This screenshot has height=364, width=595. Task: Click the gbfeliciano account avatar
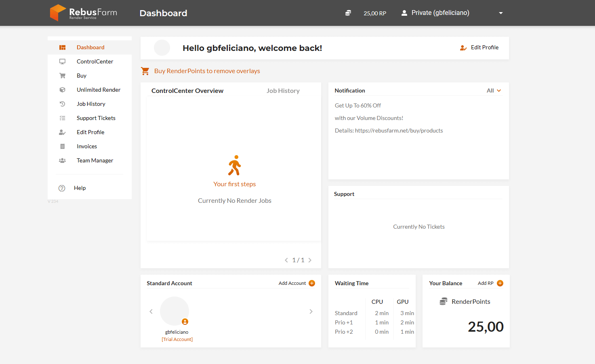pos(175,311)
